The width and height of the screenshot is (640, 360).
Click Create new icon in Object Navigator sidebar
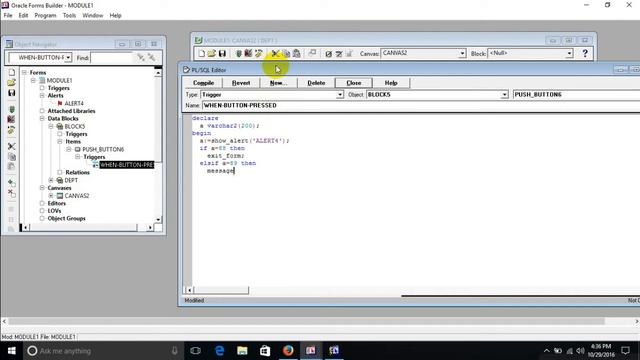coord(12,72)
